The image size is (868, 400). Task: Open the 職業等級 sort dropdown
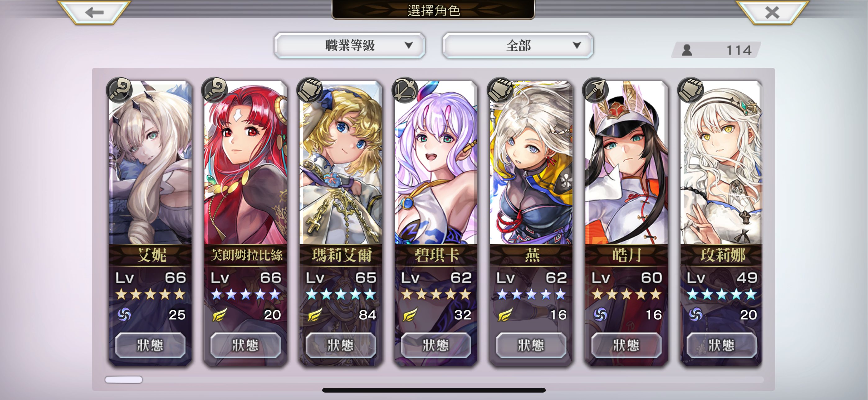tap(350, 46)
